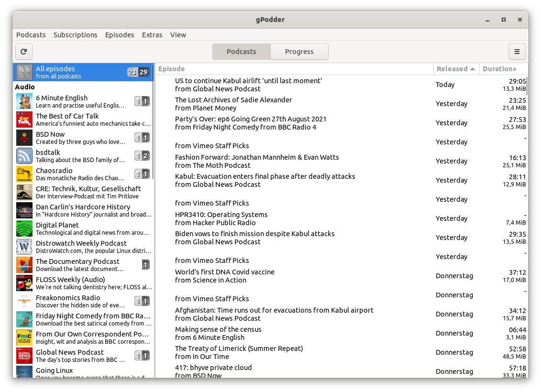This screenshot has width=541, height=392.
Task: Select the Global News Podcast cover
Action: tap(24, 356)
